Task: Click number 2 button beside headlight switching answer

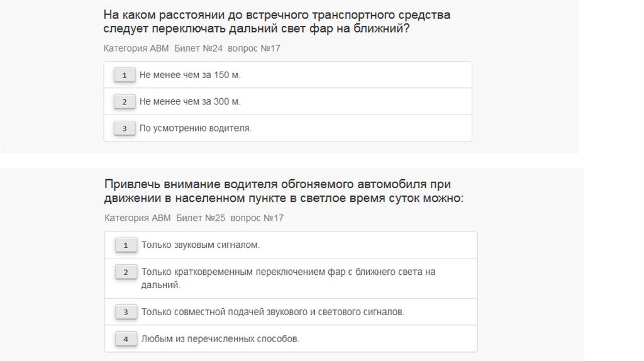Action: pos(126,272)
